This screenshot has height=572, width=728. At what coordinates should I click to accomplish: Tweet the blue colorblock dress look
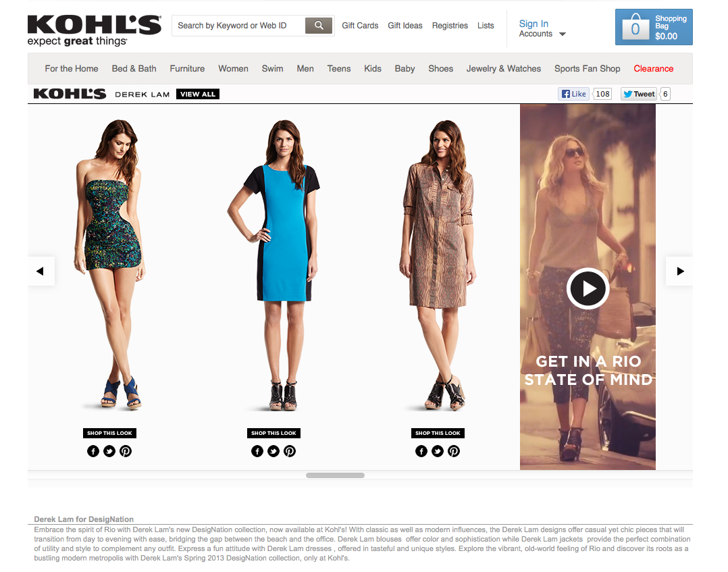(273, 451)
